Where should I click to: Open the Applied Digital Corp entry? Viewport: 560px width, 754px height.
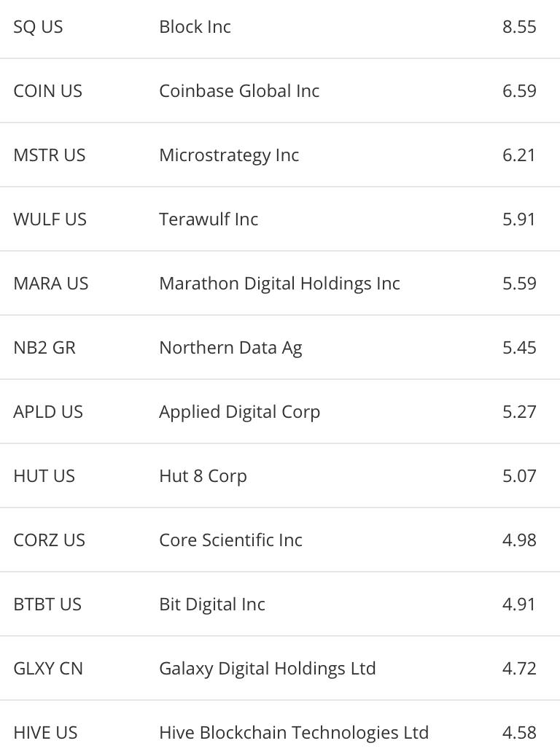[x=280, y=411]
